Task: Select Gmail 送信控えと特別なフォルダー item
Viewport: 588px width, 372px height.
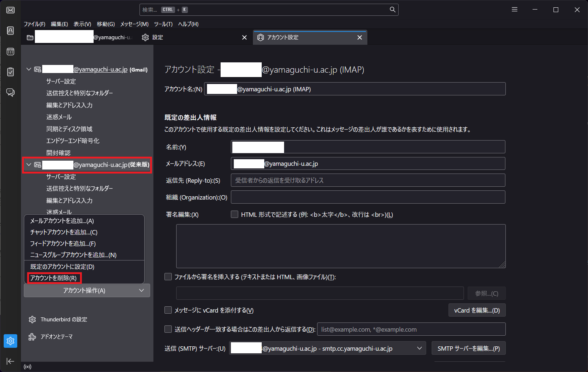Action: (x=80, y=93)
